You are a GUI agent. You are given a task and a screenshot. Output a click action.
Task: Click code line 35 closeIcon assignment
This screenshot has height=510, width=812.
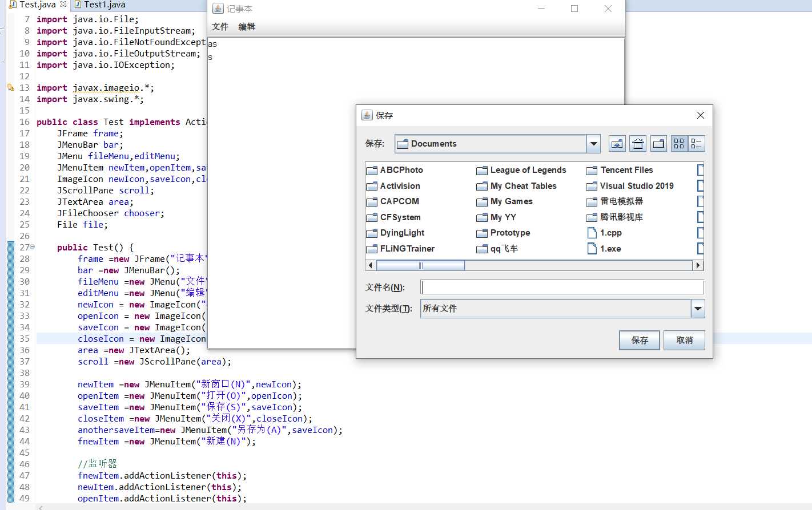(x=142, y=339)
